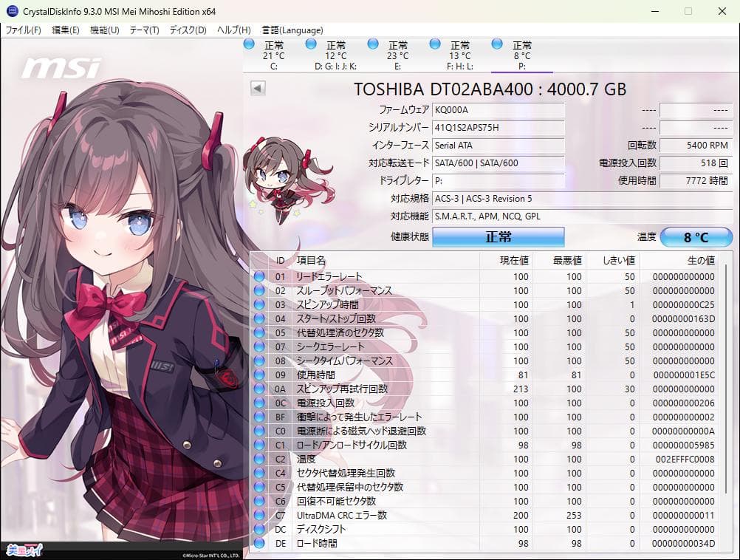Click the SMART list vertical scrollbar

(x=725, y=369)
